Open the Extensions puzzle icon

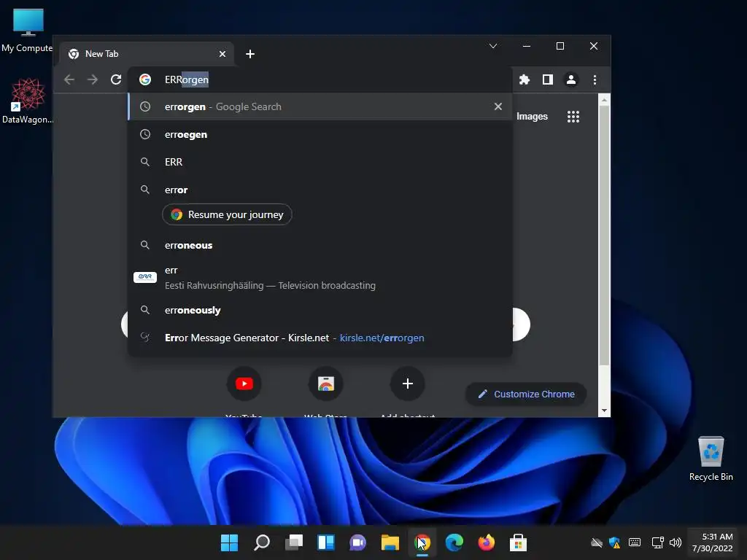tap(524, 79)
